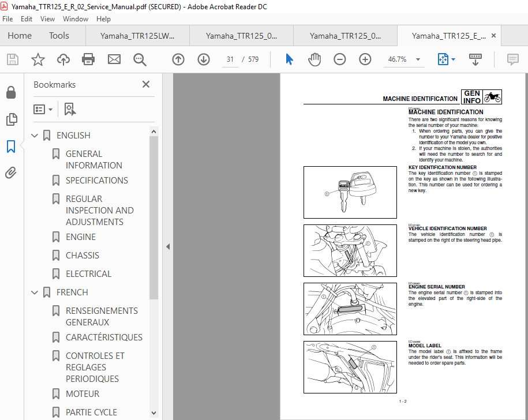Open the File menu
Screen dimensions: 528x420
(x=8, y=19)
